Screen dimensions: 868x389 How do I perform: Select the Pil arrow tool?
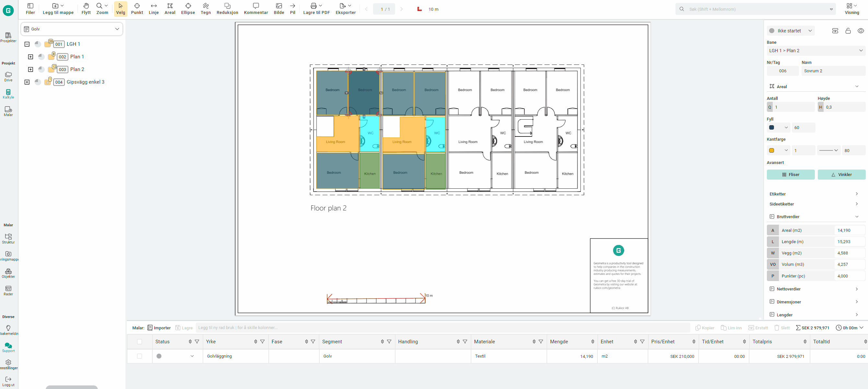(292, 9)
